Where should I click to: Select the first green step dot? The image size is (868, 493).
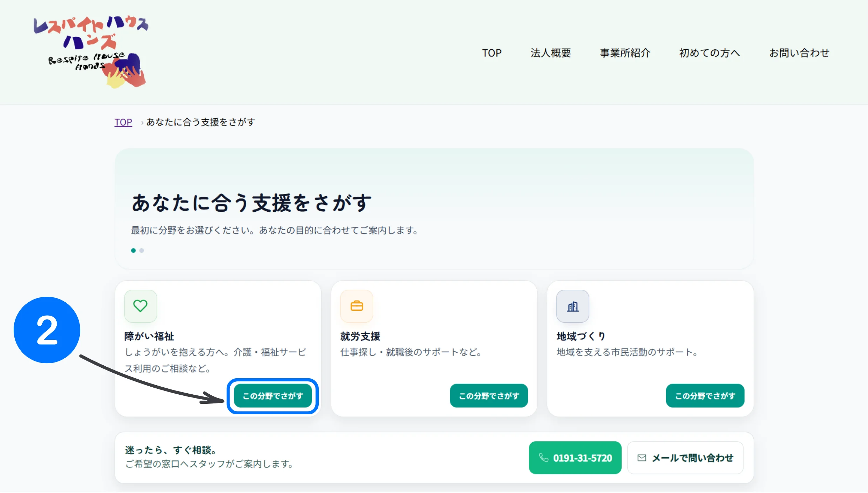click(133, 251)
